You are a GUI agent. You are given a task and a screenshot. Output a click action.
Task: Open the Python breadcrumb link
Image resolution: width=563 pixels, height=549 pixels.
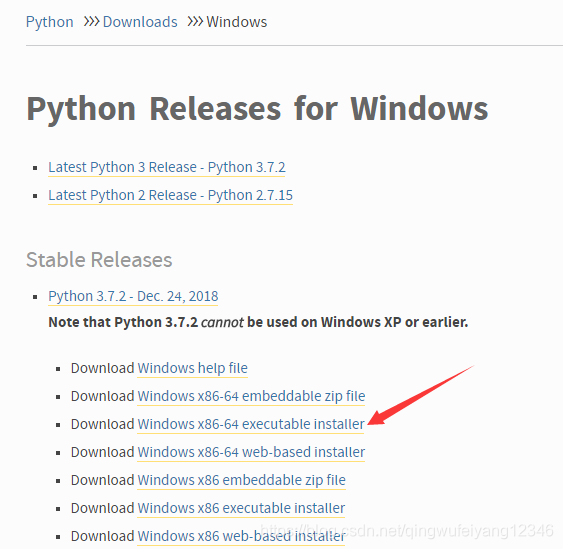tap(50, 22)
